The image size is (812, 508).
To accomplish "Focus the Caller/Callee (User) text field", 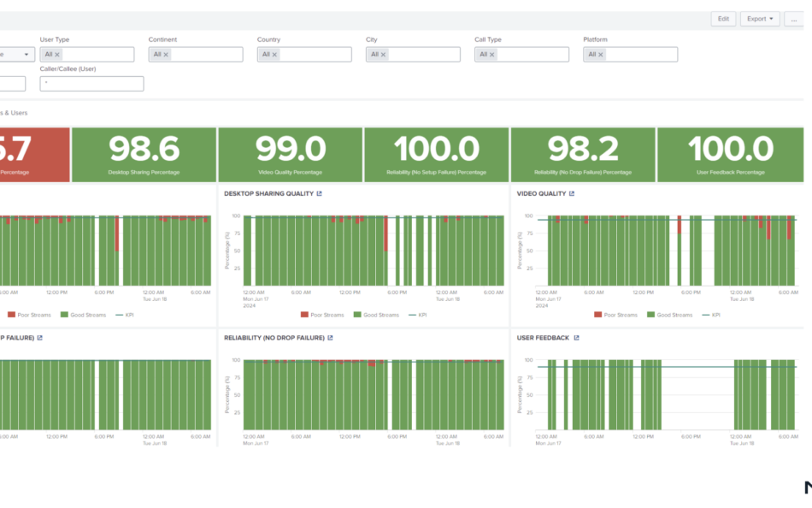I will pyautogui.click(x=91, y=84).
